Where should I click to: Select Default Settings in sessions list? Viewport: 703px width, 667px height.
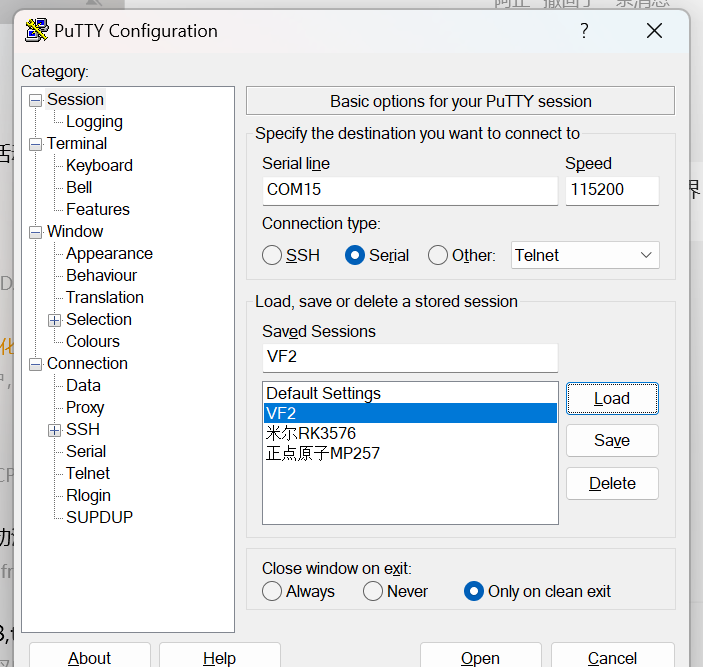(410, 393)
